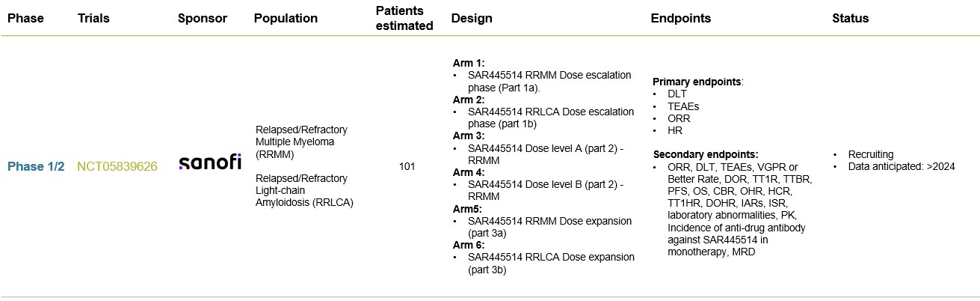This screenshot has height=301, width=980.
Task: Click the Status column header
Action: click(850, 18)
